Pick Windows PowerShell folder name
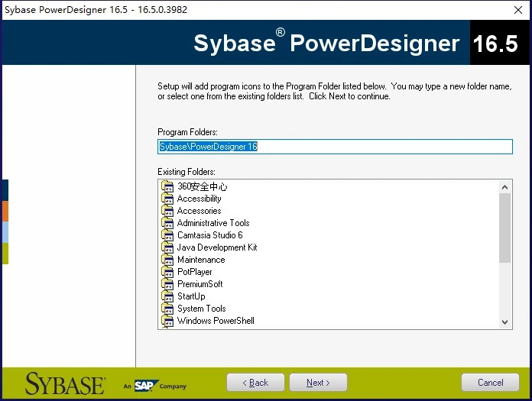Screen dimensions: 532x401 [216, 321]
